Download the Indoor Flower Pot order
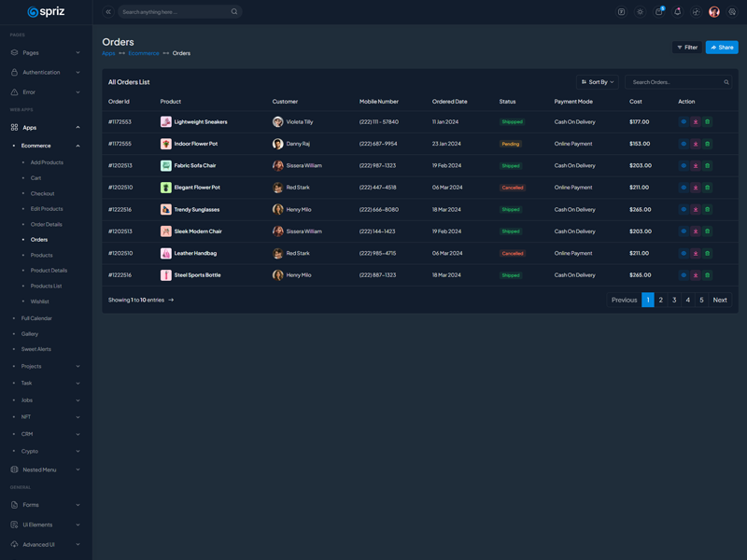Viewport: 747px width, 560px height. coord(696,144)
